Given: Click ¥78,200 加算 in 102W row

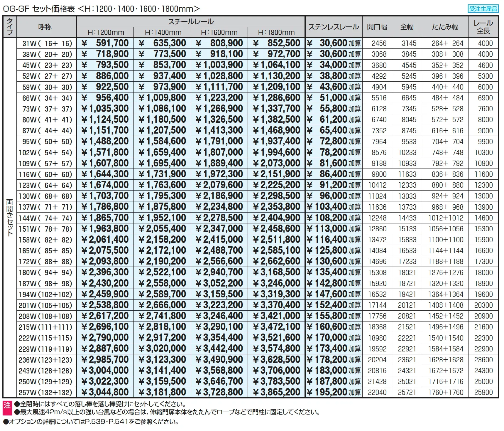Looking at the screenshot, I should tap(334, 152).
